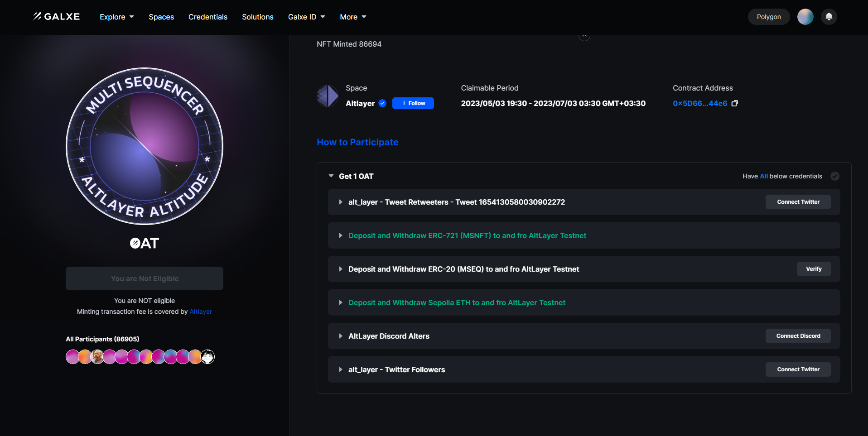
Task: Click the 'You are NOT eligible' status text
Action: 145,301
